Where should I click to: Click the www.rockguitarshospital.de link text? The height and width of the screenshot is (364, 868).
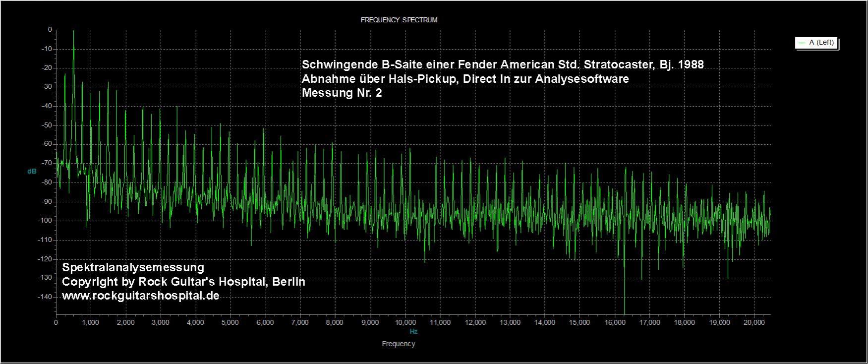coord(141,296)
